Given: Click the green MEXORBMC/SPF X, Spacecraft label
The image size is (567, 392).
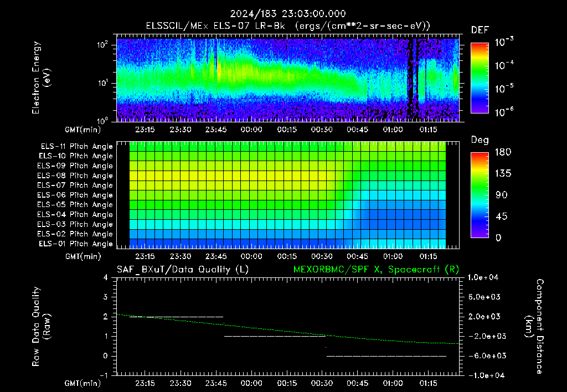Looking at the screenshot, I should tap(376, 270).
